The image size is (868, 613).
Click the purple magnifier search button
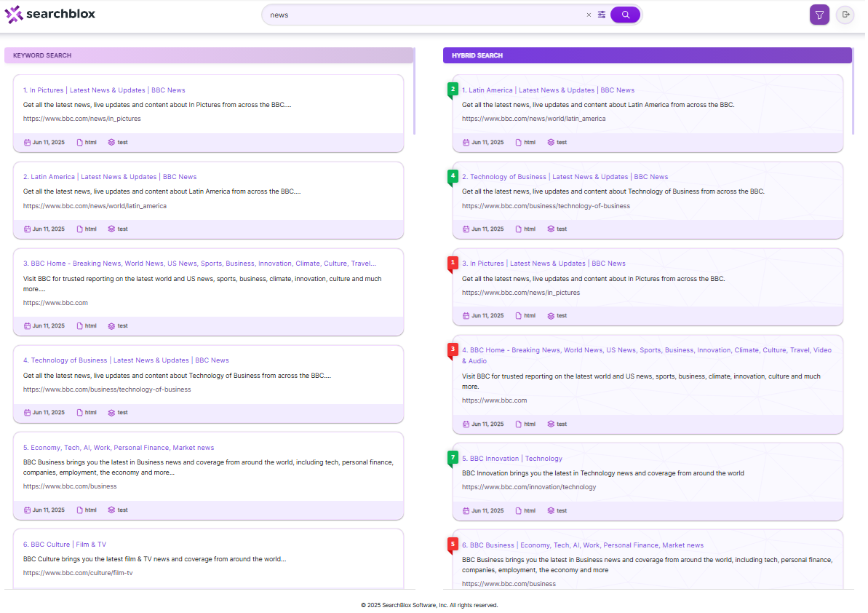click(626, 15)
